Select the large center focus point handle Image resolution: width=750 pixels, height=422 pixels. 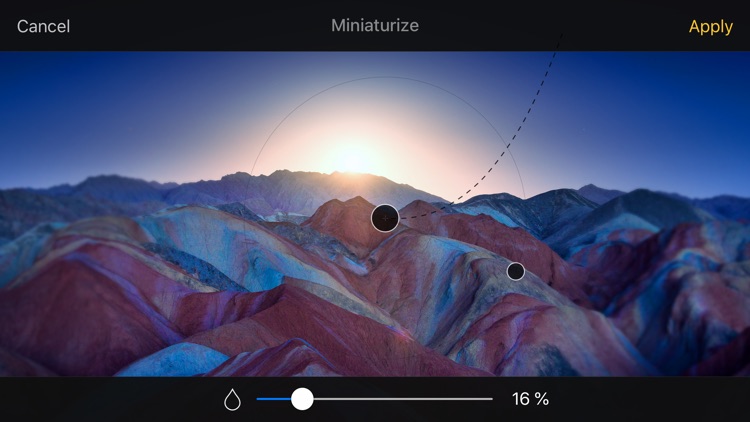[385, 218]
